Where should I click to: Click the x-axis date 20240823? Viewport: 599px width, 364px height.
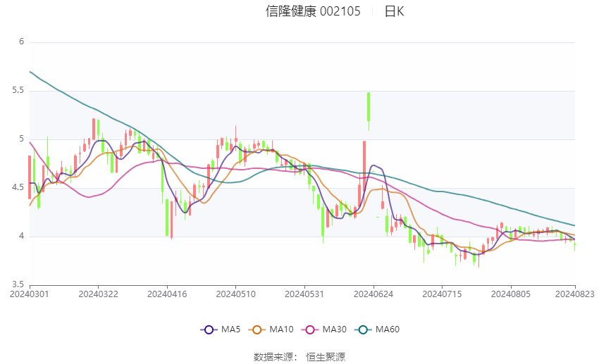pos(575,294)
